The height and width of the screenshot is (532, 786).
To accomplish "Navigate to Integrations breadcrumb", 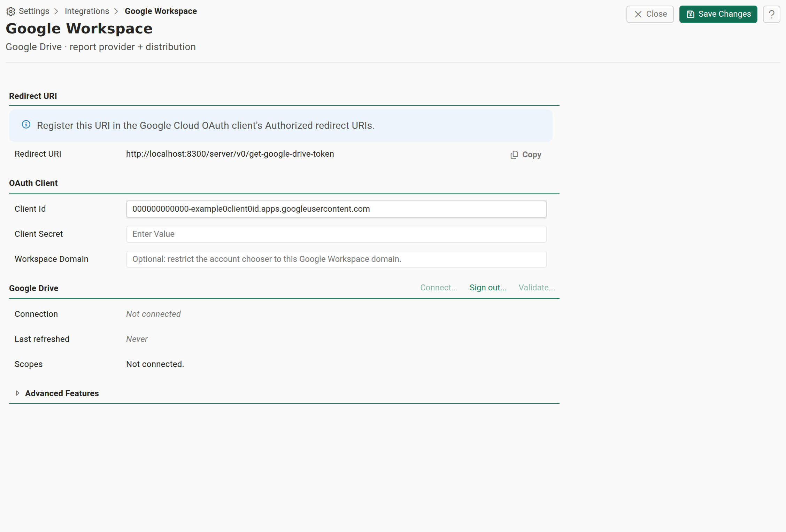I will [x=87, y=11].
